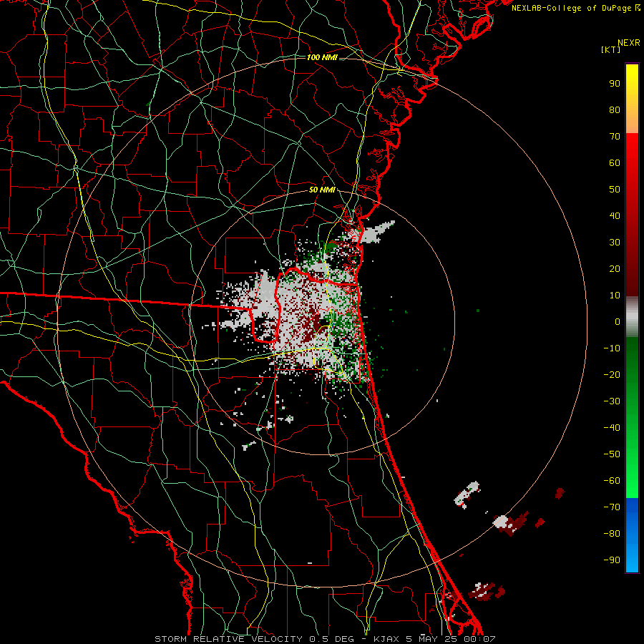The image size is (644, 644).
Task: Click the 60 value on velocity scale
Action: [615, 163]
